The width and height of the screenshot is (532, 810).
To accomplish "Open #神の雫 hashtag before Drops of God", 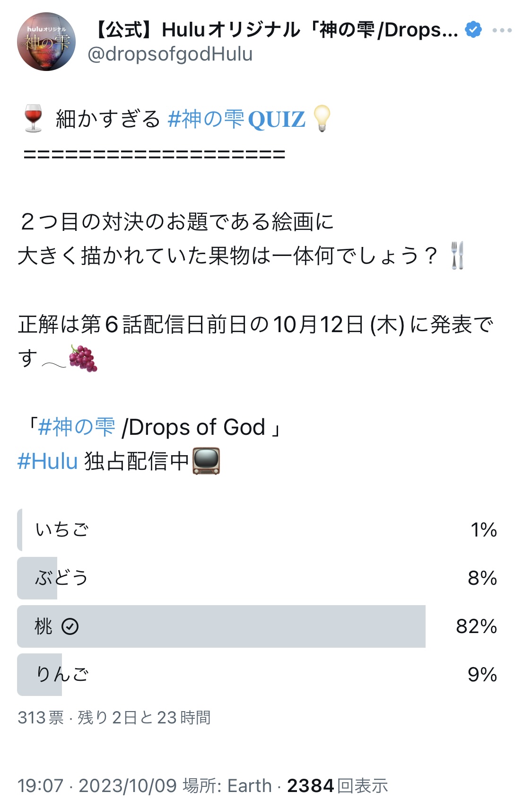I will click(76, 427).
